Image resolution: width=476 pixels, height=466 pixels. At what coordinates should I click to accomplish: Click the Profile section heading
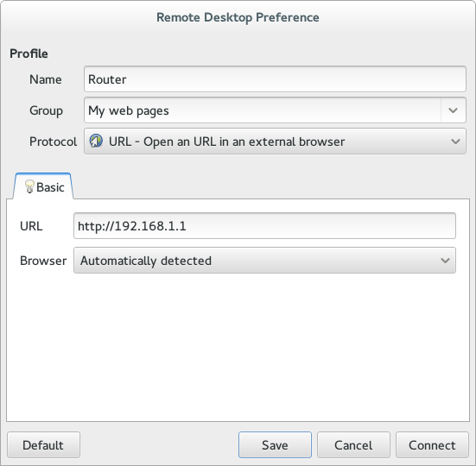click(29, 54)
